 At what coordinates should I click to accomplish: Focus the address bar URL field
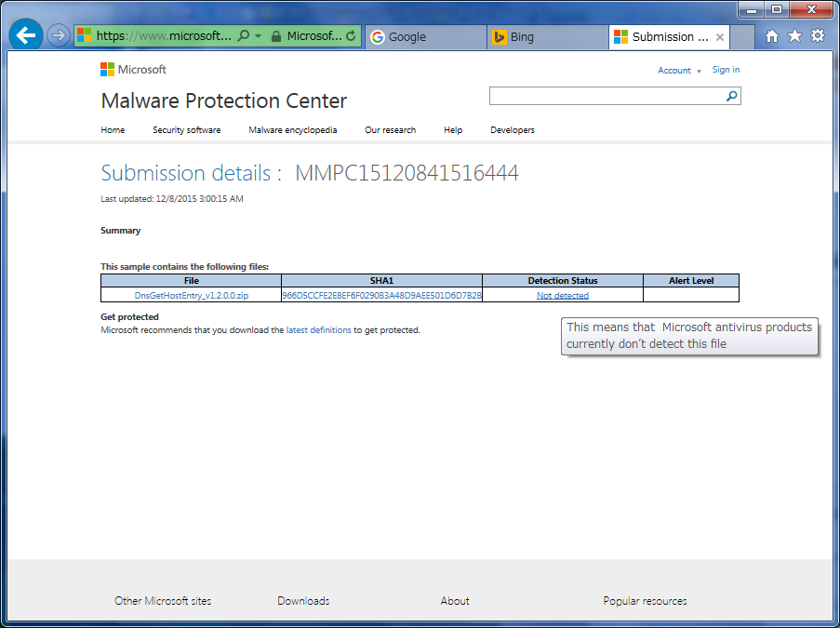(x=164, y=36)
